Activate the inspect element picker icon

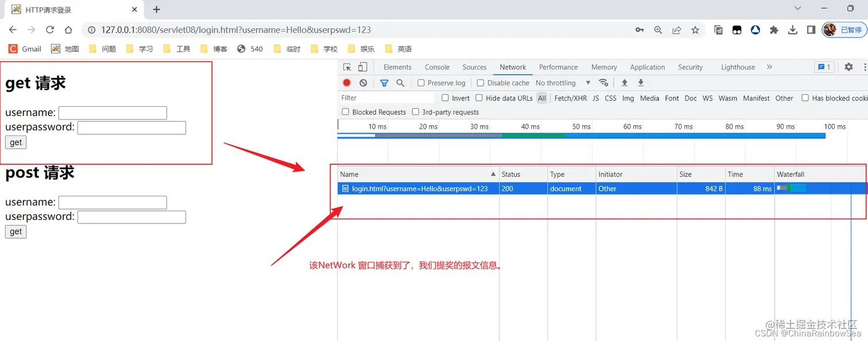(x=347, y=67)
